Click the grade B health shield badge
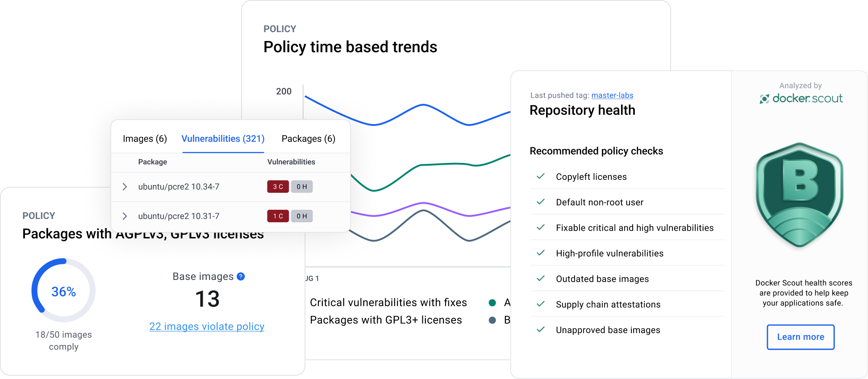Screen dimensions: 868x379 799,195
